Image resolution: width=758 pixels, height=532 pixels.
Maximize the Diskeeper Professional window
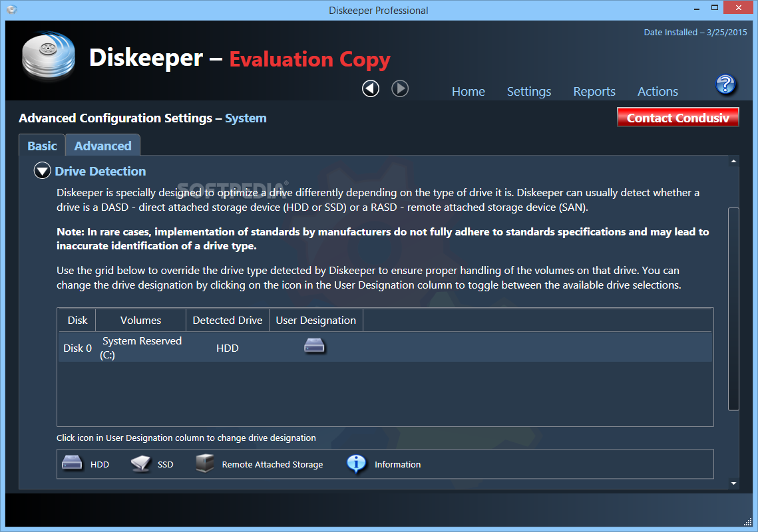coord(715,8)
